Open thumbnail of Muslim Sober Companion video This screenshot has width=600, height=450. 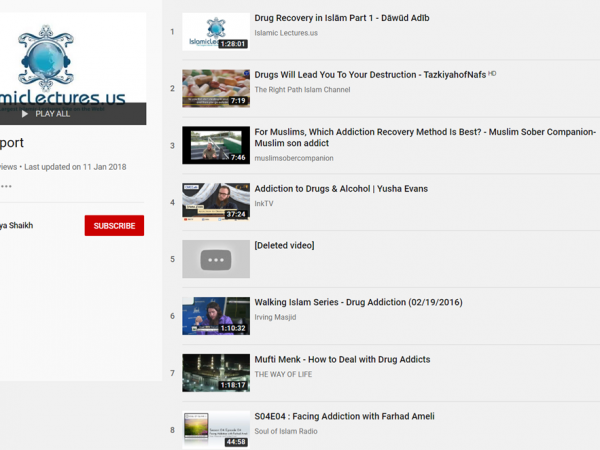tap(216, 145)
